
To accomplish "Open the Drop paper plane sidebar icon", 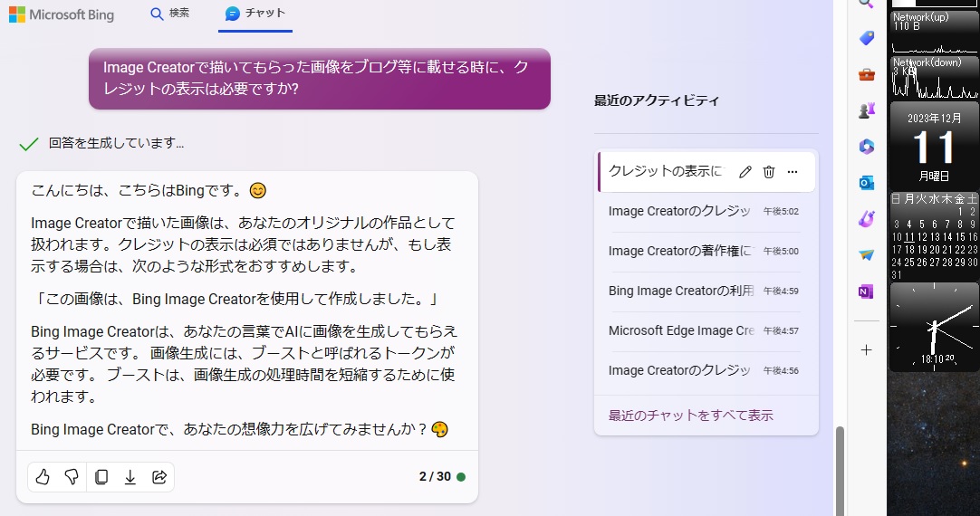I will tap(866, 255).
